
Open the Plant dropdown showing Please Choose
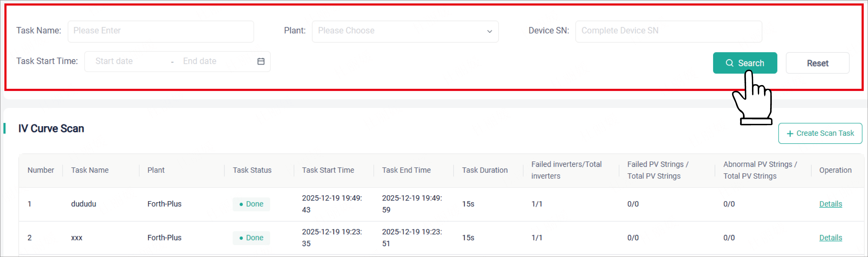click(x=404, y=31)
